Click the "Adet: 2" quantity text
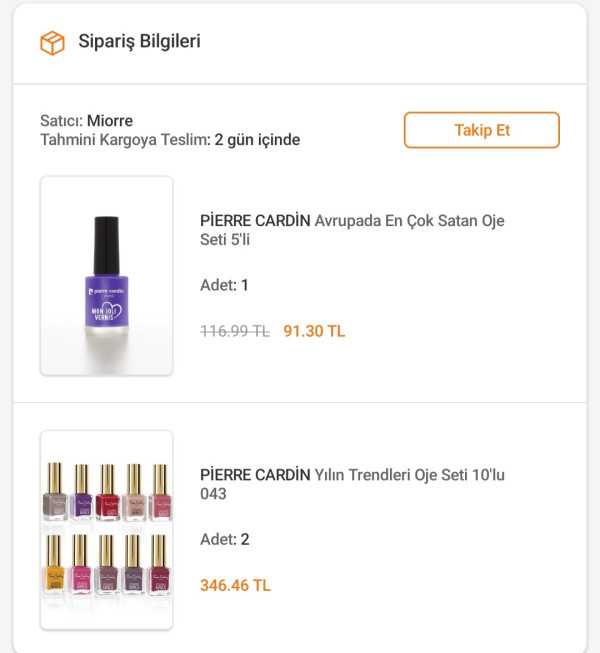Viewport: 600px width, 653px height. point(224,539)
